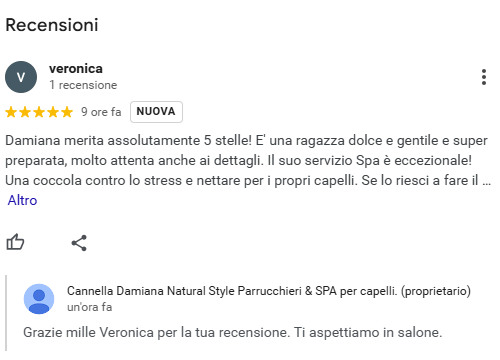This screenshot has height=360, width=500.
Task: Click veronica's round V avatar
Action: coord(21,77)
